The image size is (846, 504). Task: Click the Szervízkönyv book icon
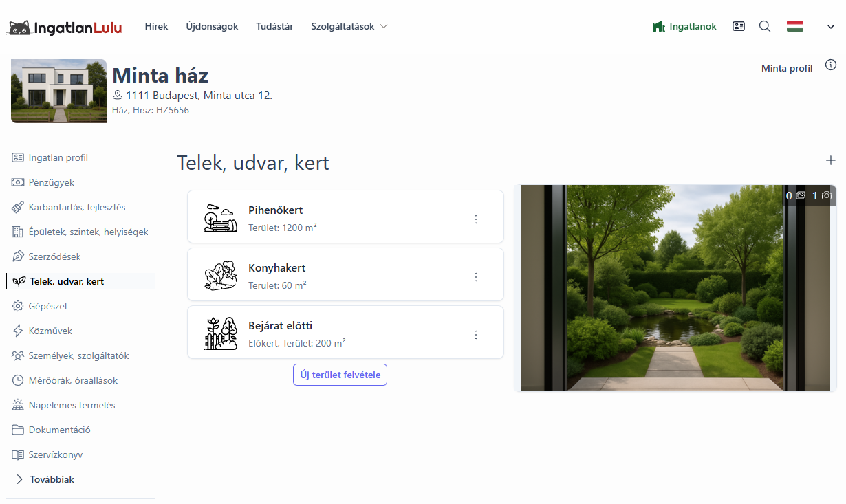click(x=18, y=454)
